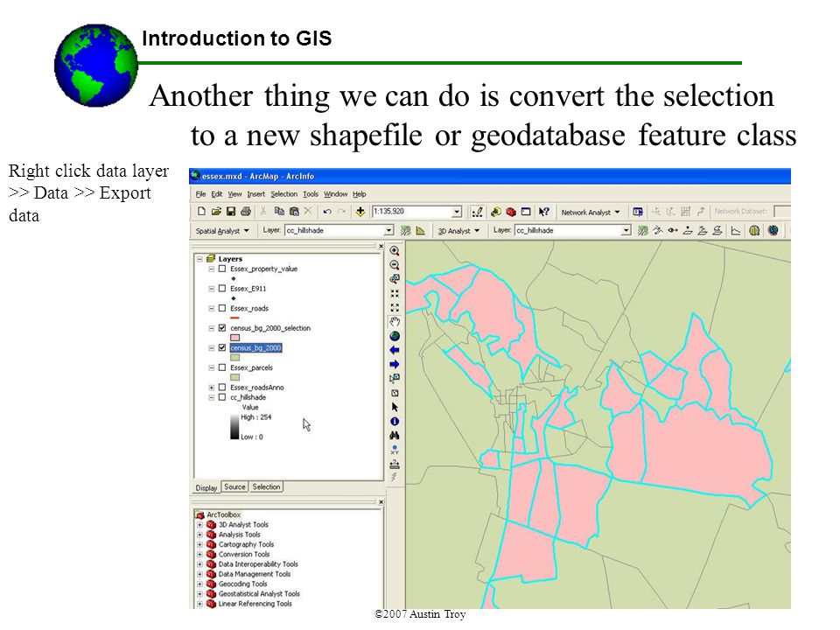The height and width of the screenshot is (630, 840).
Task: Click the Fixed Zoom In arrows icon
Action: (395, 294)
